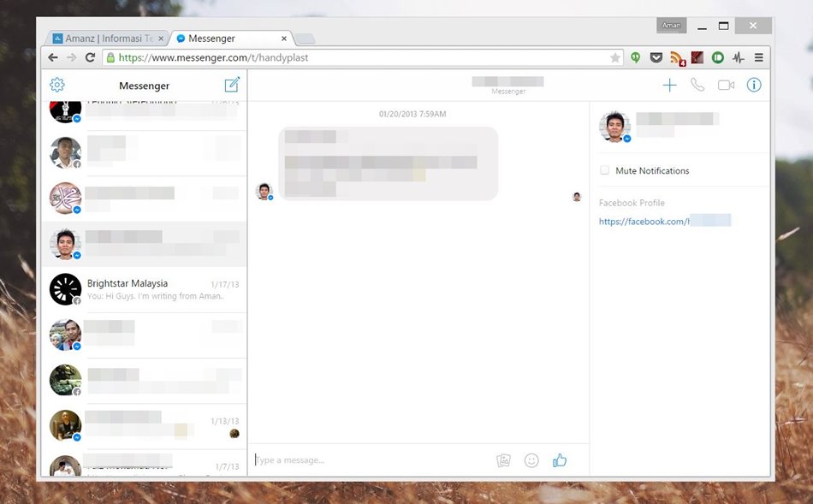Screen dimensions: 813x504
Task: Click the Messenger sidebar heading
Action: (x=144, y=86)
